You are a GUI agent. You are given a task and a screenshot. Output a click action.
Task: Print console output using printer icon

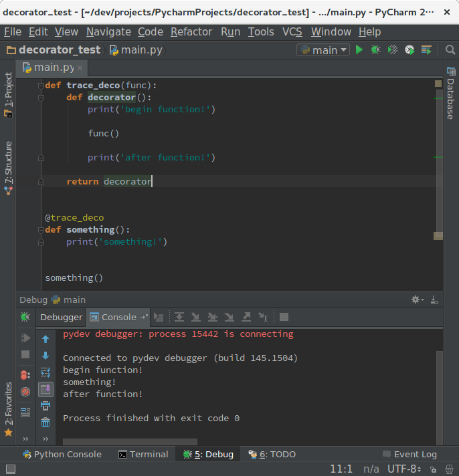pyautogui.click(x=45, y=406)
